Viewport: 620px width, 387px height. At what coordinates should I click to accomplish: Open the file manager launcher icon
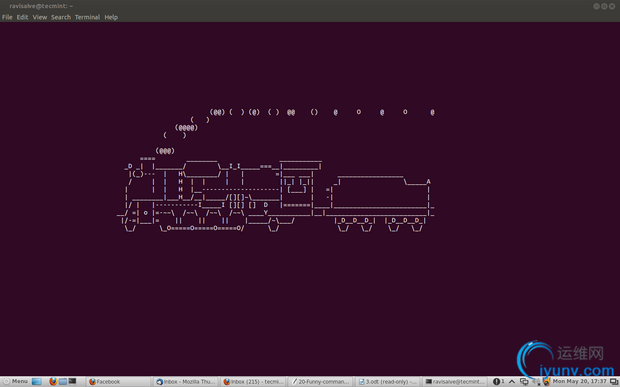coord(63,381)
